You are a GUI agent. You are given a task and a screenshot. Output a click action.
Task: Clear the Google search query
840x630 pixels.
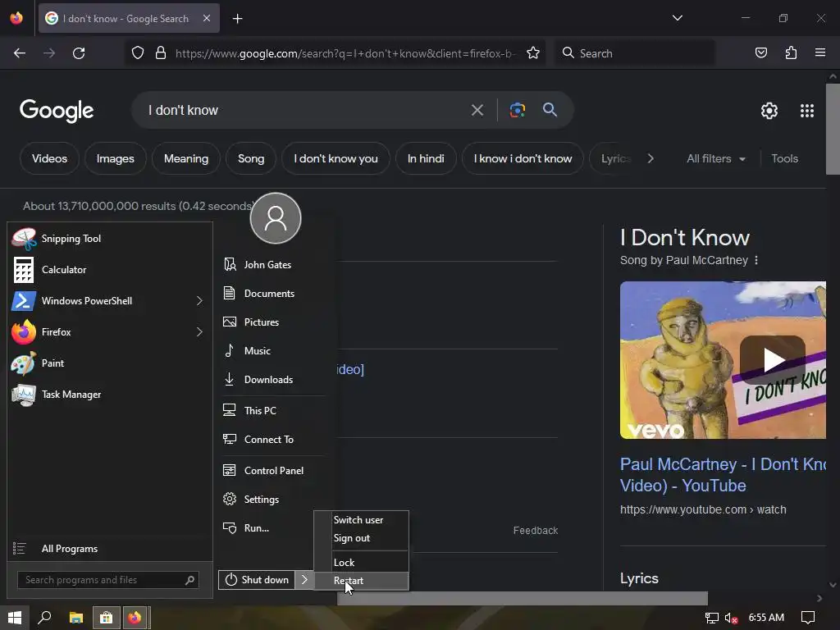[x=477, y=111]
